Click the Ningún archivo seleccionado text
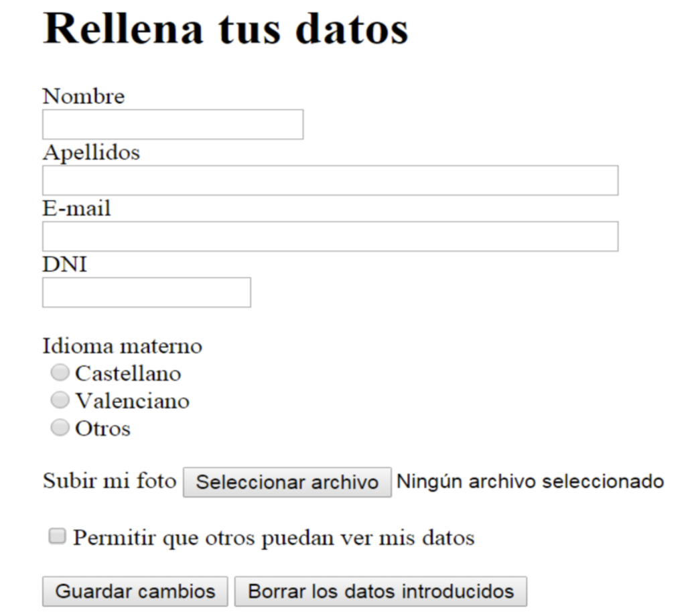This screenshot has width=686, height=616. (531, 481)
